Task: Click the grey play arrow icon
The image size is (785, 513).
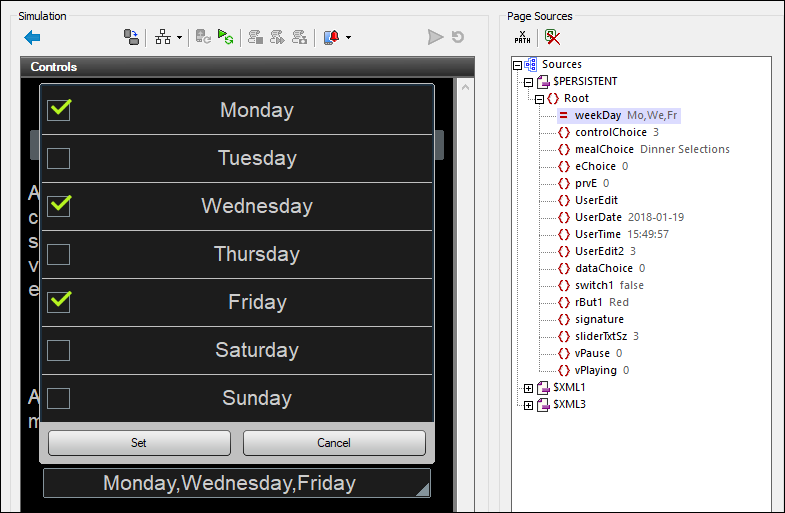Action: [x=435, y=37]
